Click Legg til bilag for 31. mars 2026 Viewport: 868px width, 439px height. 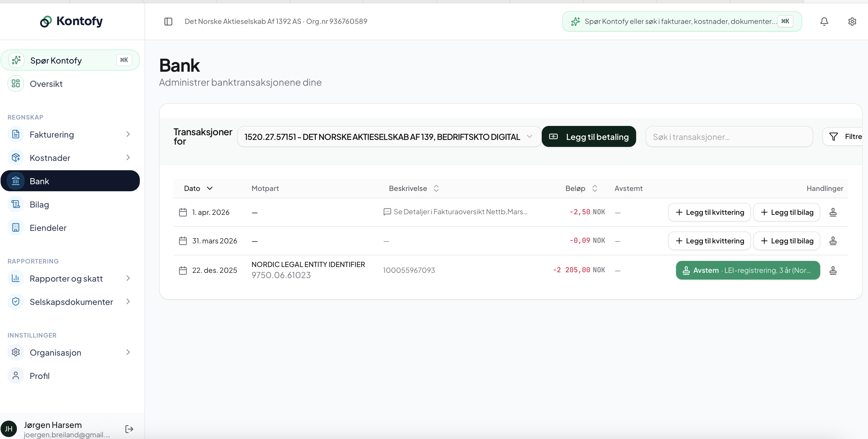click(x=786, y=241)
